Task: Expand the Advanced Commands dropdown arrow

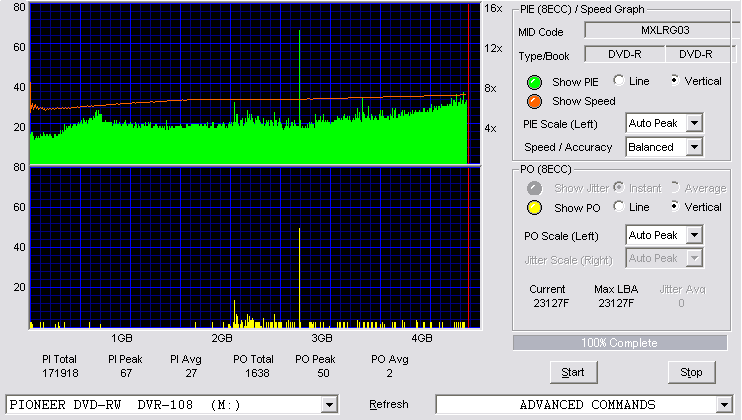Action: [x=724, y=405]
